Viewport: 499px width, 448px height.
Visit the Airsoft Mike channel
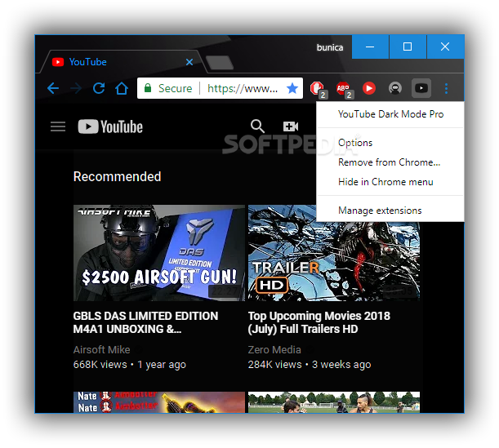[101, 350]
